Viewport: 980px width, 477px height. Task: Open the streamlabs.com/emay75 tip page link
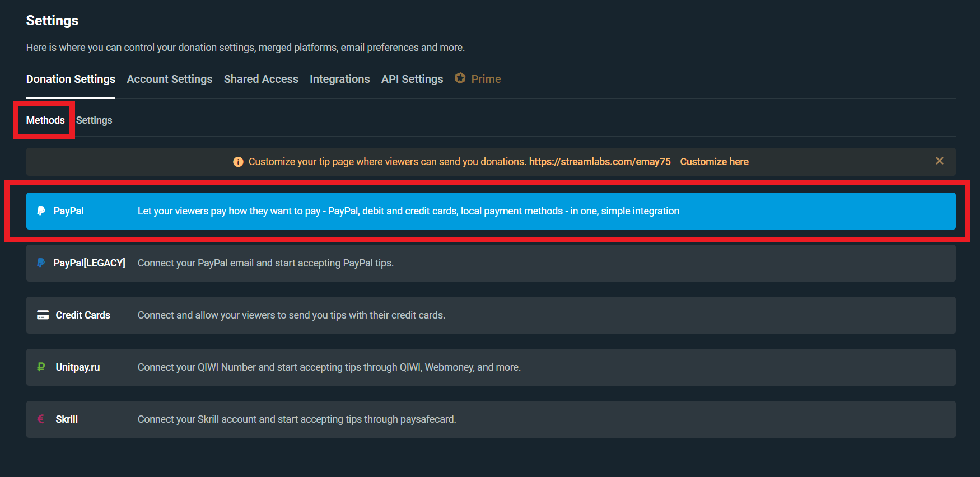(600, 162)
